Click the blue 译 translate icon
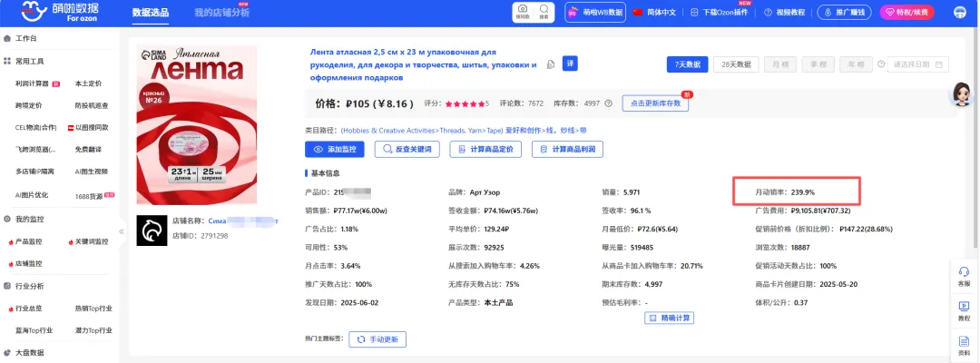The width and height of the screenshot is (980, 363). (x=570, y=63)
